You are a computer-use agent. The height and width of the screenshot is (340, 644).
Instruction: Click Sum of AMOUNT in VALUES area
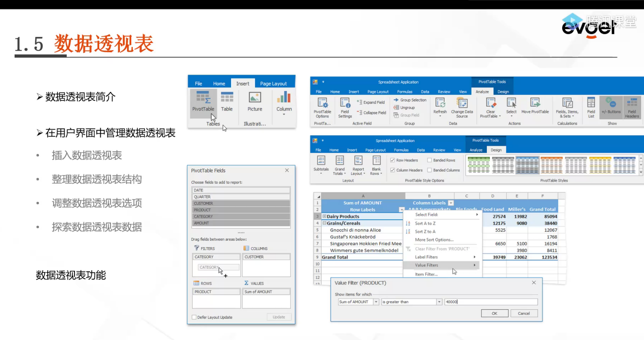point(266,292)
